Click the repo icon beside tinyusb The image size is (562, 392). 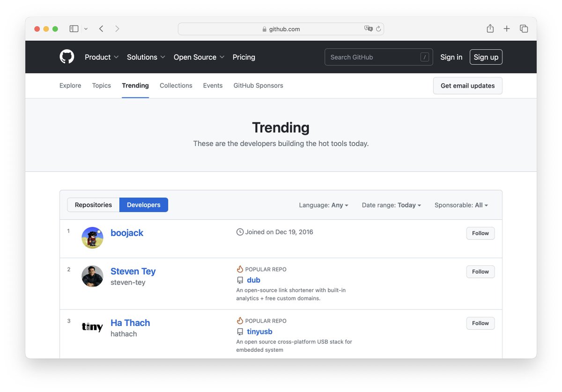tap(240, 332)
